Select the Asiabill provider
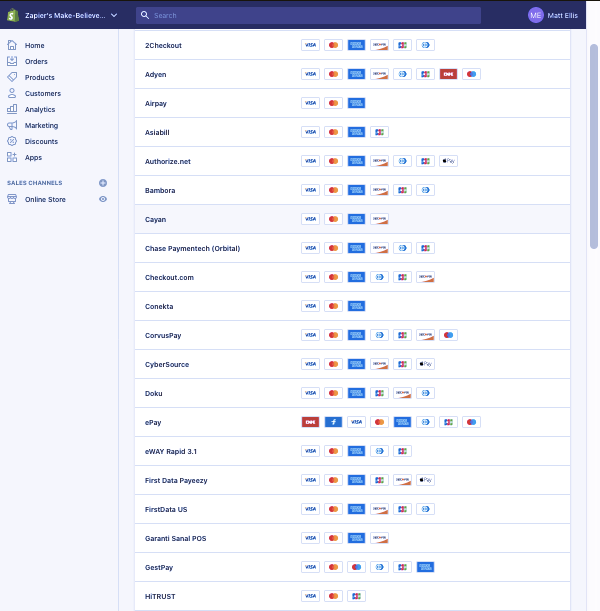This screenshot has width=600, height=611. (x=352, y=132)
